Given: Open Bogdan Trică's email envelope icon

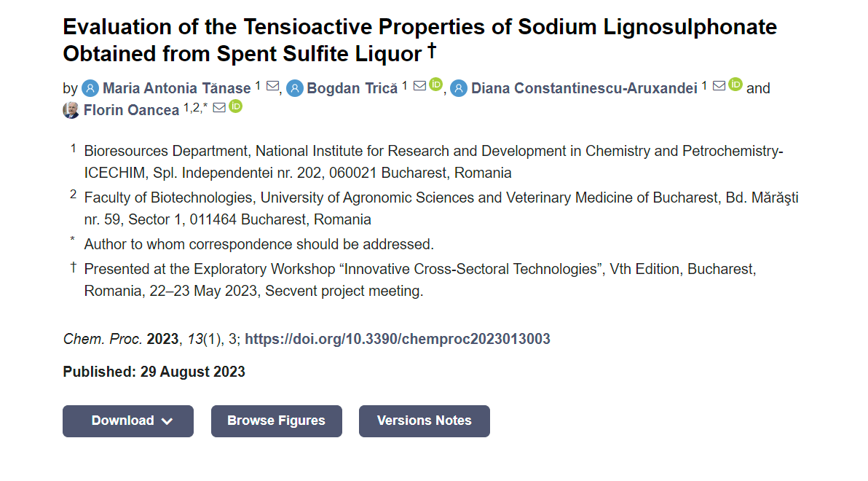Looking at the screenshot, I should (419, 86).
